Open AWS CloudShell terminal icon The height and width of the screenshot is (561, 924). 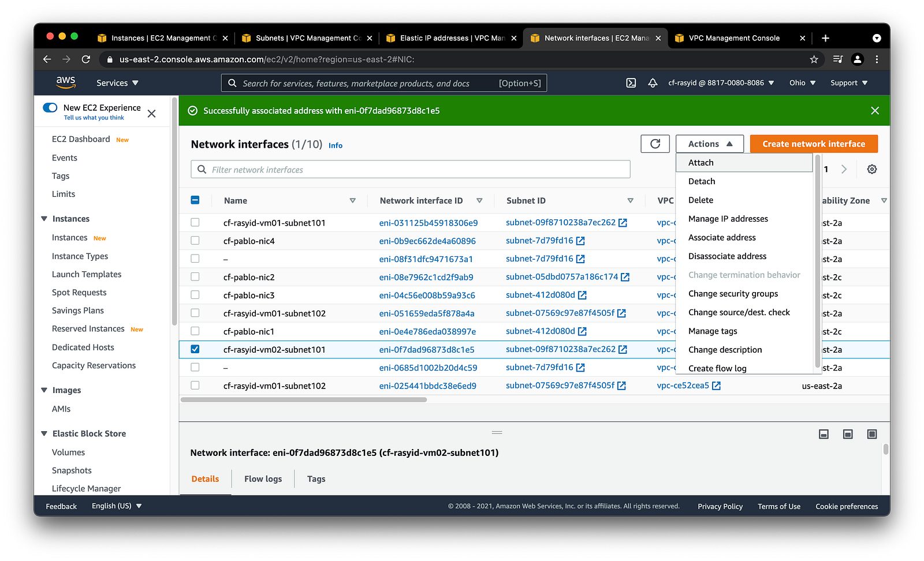pyautogui.click(x=631, y=83)
